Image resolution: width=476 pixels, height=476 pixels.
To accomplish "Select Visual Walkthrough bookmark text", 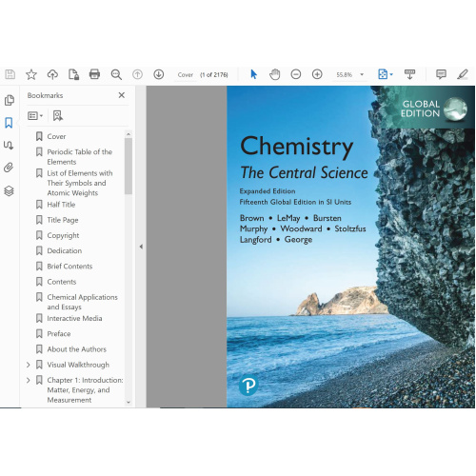I will pos(78,365).
